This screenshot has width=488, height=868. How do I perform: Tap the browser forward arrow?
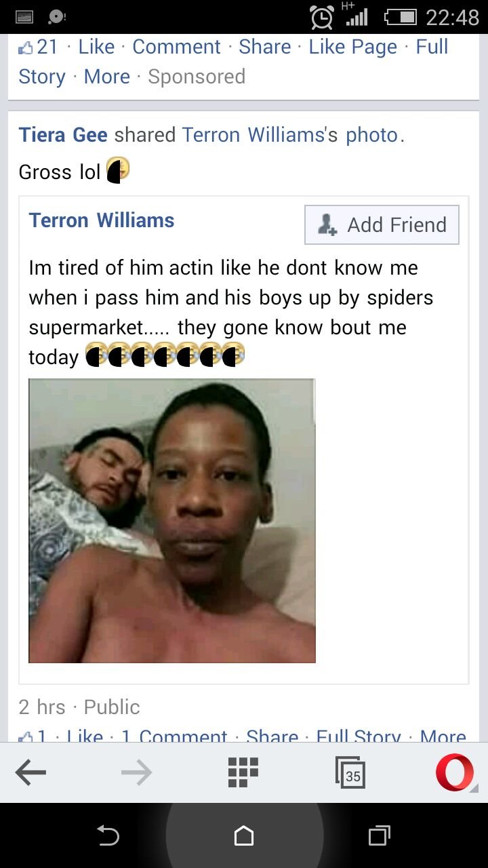tap(136, 772)
